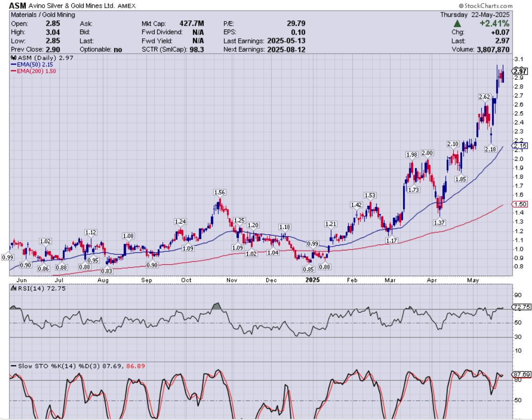Click the green up-triangle next to +2.41%
Screen dimensions: 532x420
457,24
